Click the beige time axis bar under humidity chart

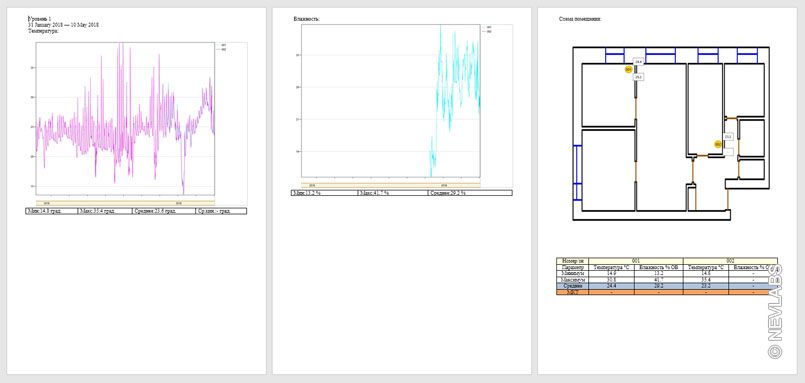coord(391,185)
